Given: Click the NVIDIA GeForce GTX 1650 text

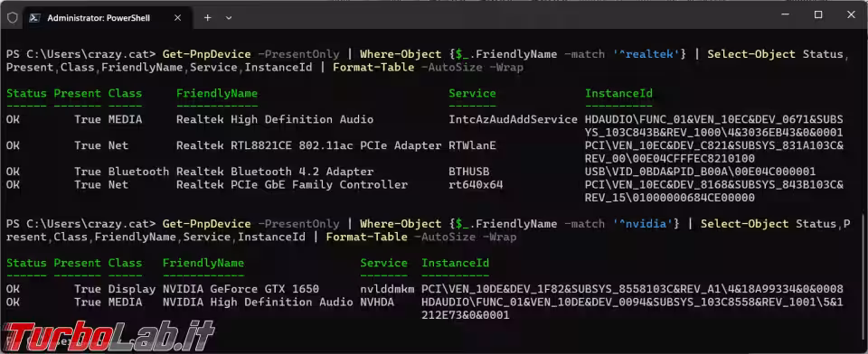Looking at the screenshot, I should [x=241, y=289].
